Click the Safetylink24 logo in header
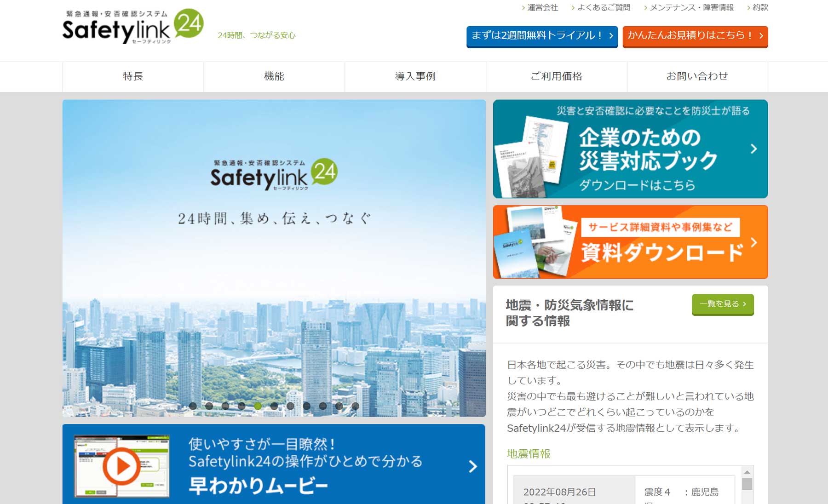The width and height of the screenshot is (828, 504). [x=132, y=26]
